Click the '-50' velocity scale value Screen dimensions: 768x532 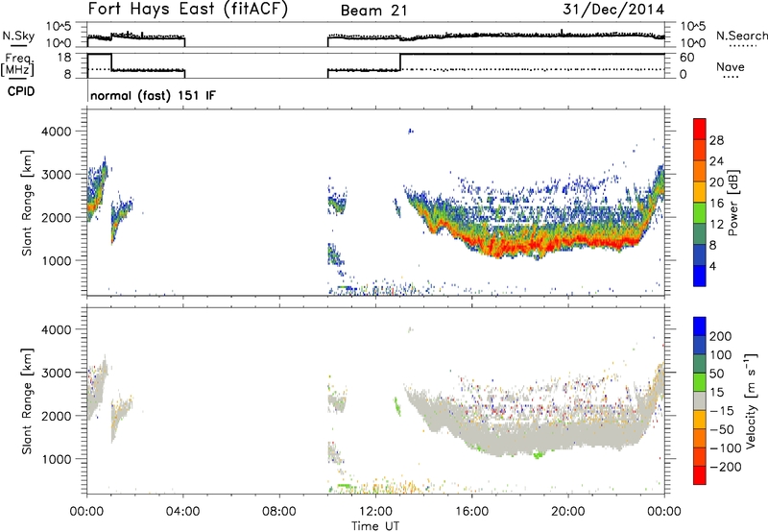pyautogui.click(x=722, y=429)
